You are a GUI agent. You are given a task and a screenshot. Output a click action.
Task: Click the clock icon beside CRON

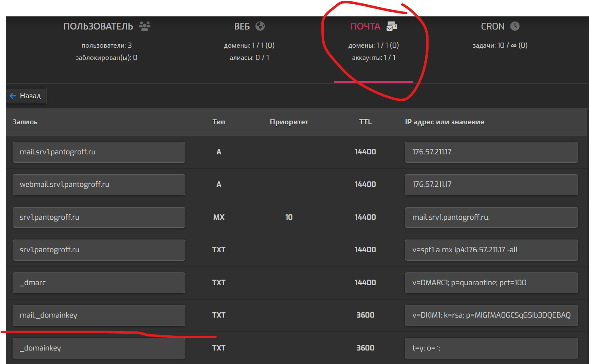[x=515, y=26]
